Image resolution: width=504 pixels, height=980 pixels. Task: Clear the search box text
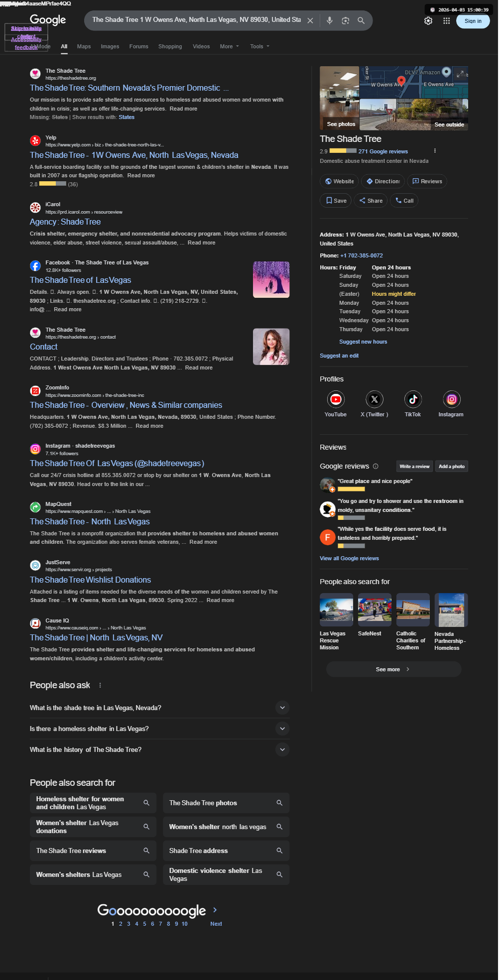click(x=310, y=20)
